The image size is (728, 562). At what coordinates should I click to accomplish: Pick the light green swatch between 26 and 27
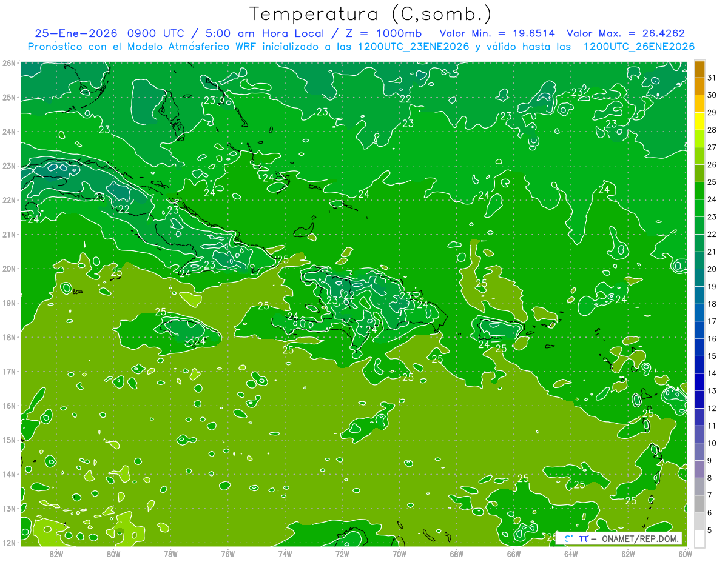pyautogui.click(x=699, y=156)
